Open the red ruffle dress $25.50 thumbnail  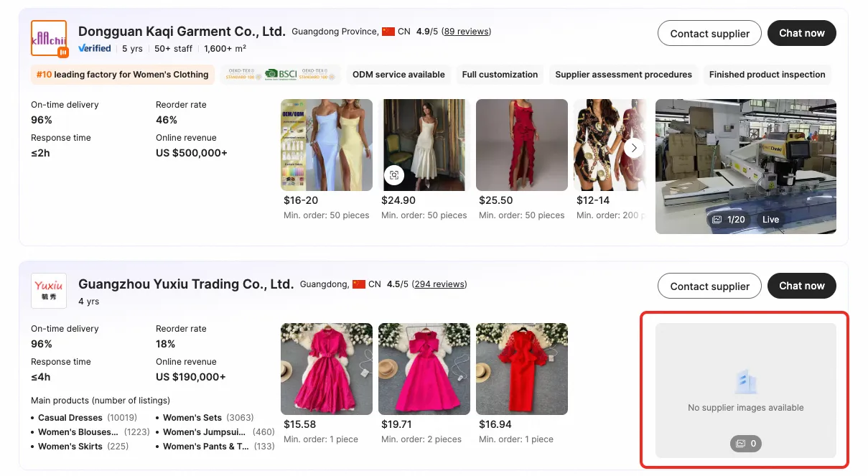pos(521,145)
